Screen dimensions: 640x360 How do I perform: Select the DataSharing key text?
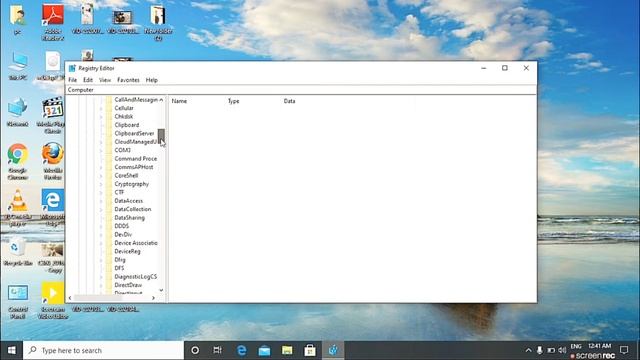click(x=129, y=218)
